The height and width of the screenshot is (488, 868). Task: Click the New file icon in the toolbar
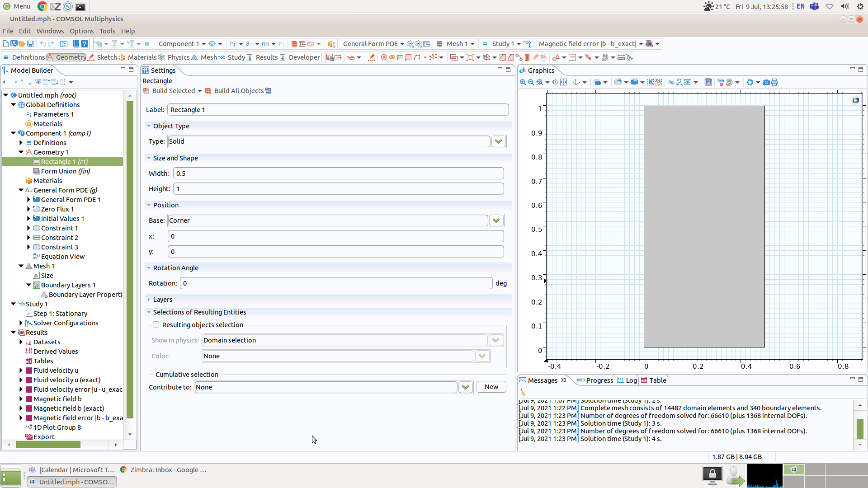click(x=5, y=44)
